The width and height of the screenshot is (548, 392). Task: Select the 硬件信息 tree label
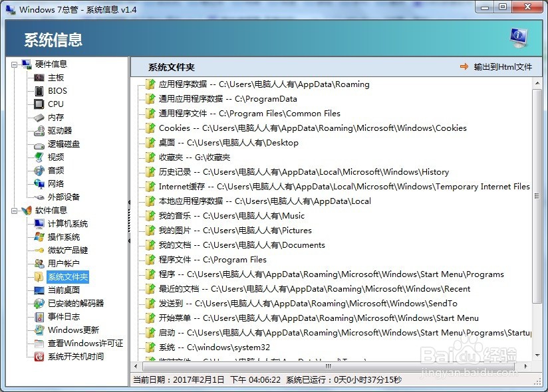point(51,64)
